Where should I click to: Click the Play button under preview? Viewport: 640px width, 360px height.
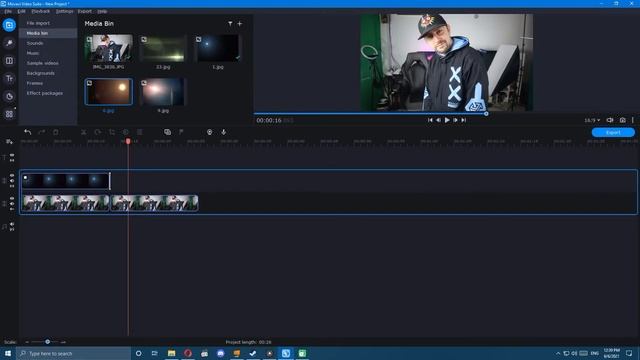(x=447, y=120)
